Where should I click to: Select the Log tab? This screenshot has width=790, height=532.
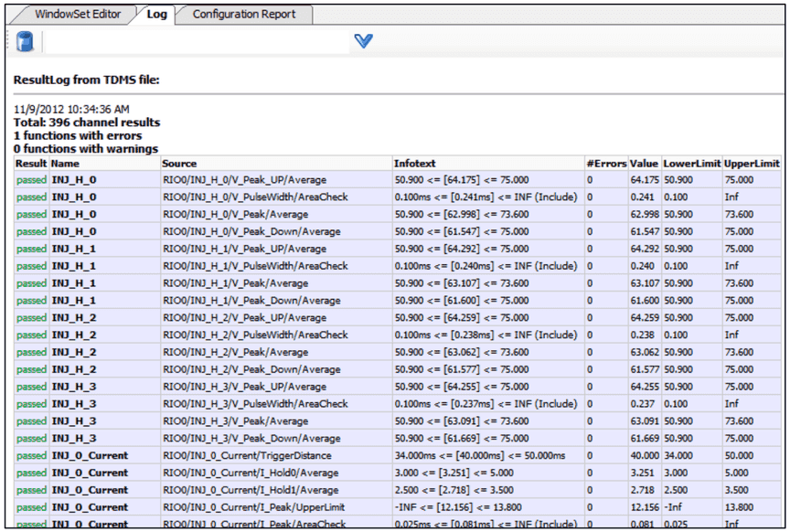156,14
